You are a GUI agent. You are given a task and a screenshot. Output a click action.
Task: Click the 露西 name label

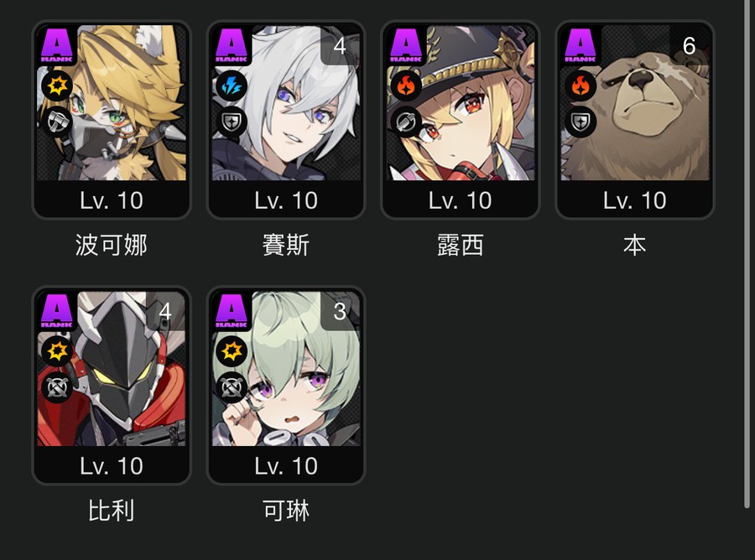tap(461, 246)
